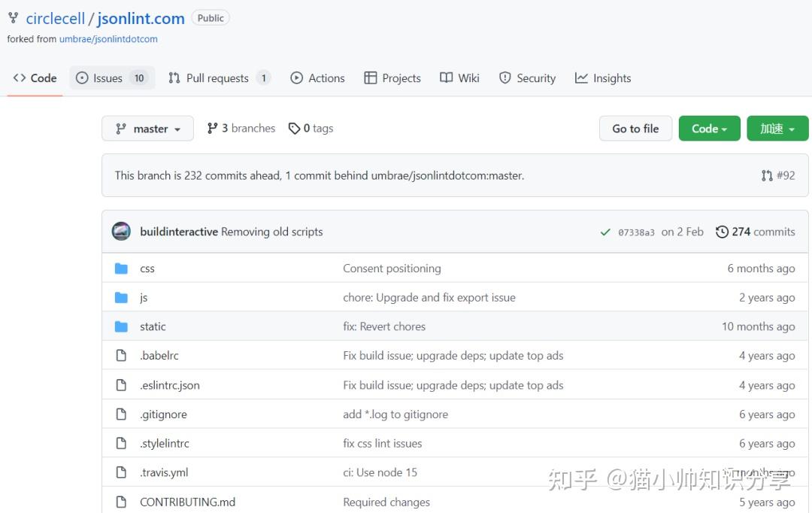The image size is (812, 513).
Task: Click the 2 years ago timestamp
Action: (767, 297)
